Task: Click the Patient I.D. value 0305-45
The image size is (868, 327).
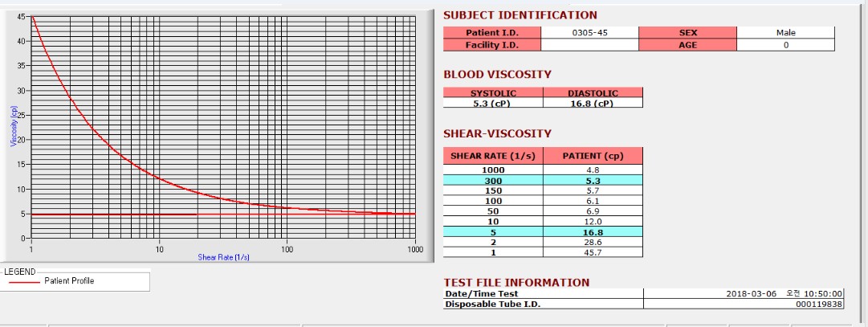Action: pos(589,33)
